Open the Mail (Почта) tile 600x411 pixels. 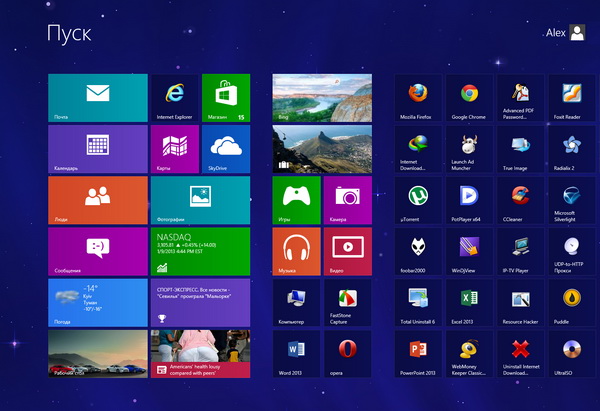[97, 97]
